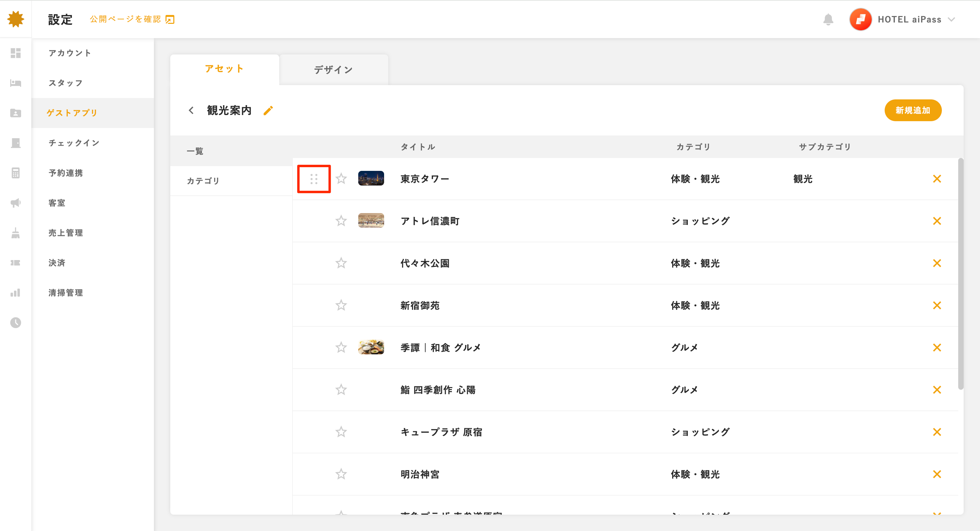Delete the アトレ信濃町 row
Screen dimensions: 980x531
(937, 221)
